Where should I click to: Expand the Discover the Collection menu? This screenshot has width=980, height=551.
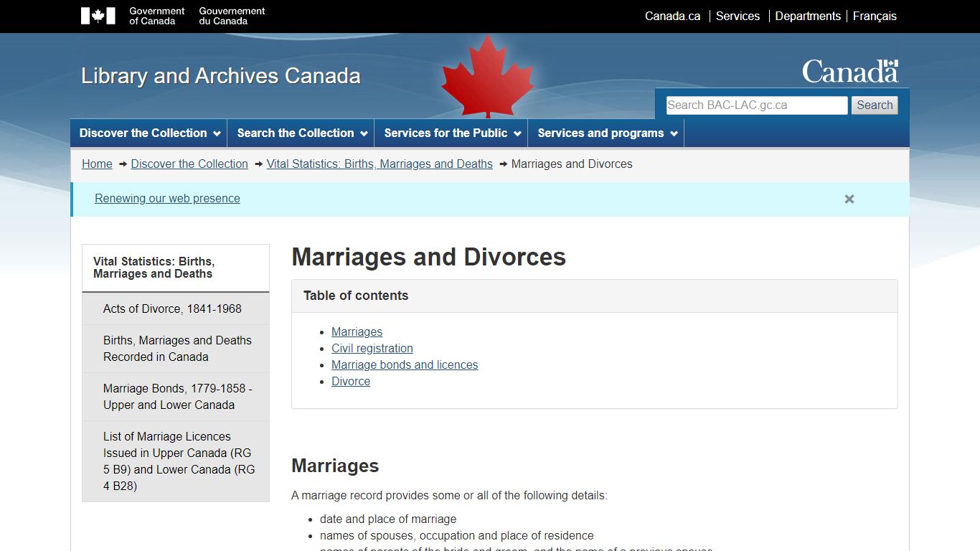point(149,133)
